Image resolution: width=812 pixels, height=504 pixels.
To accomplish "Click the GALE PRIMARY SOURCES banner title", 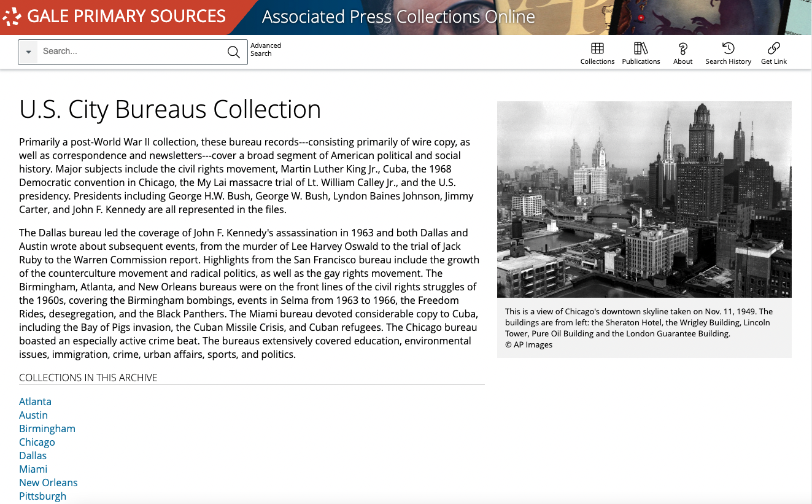I will pos(126,17).
